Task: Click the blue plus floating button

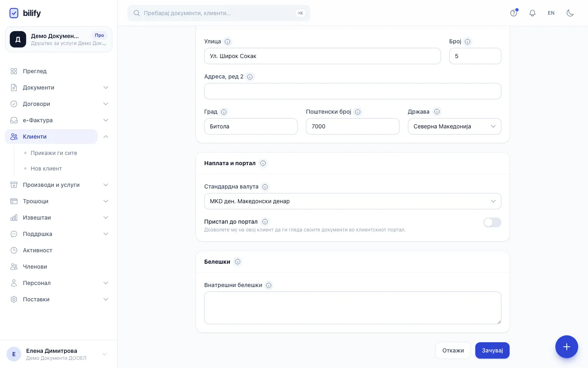Action: 566,347
